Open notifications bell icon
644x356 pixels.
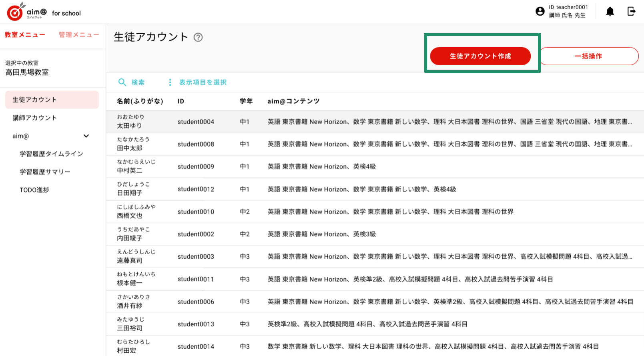(x=610, y=11)
